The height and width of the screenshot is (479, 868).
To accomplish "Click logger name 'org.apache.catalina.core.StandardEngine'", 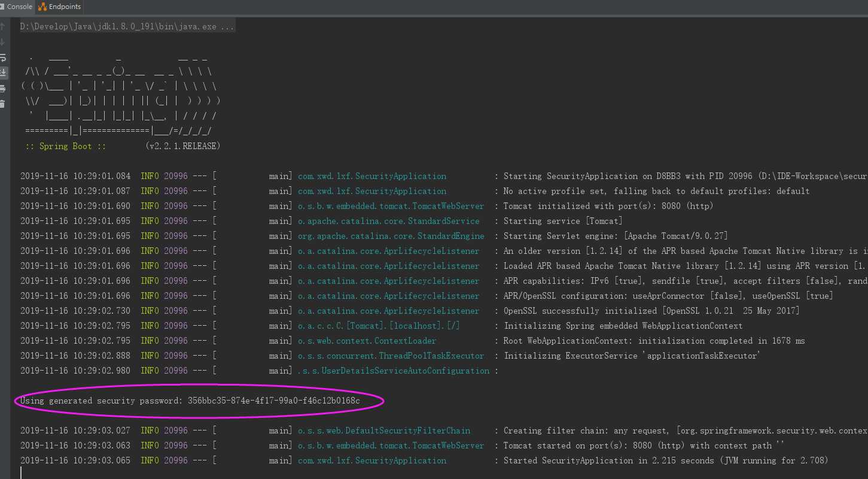I will (x=391, y=236).
